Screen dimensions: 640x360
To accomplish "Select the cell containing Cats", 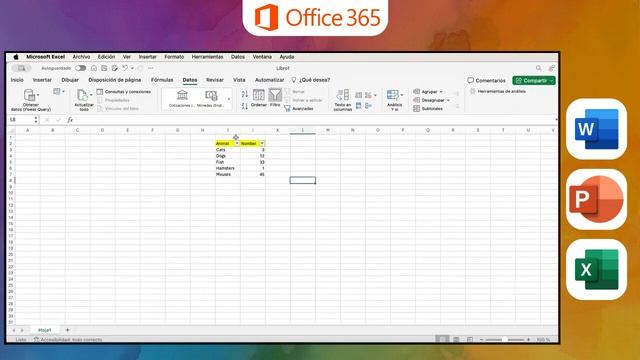I will click(x=228, y=150).
